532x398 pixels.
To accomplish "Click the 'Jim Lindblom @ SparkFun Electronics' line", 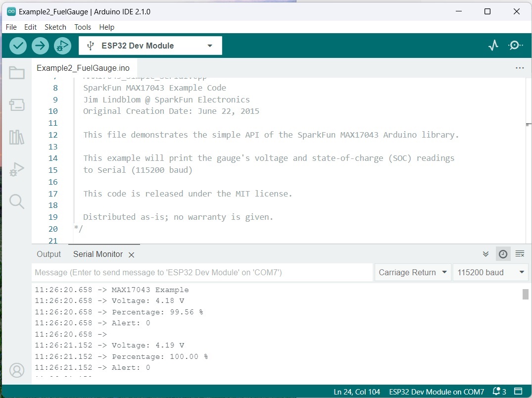I will point(166,100).
